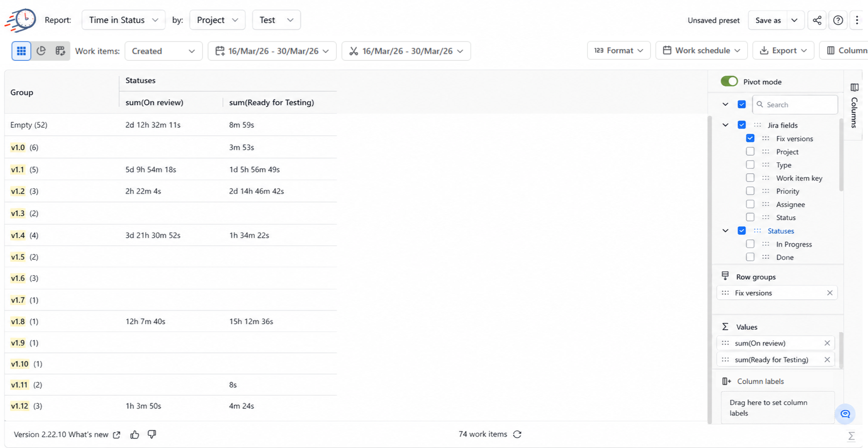Open the calendar date range picker
868x448 pixels.
[272, 51]
